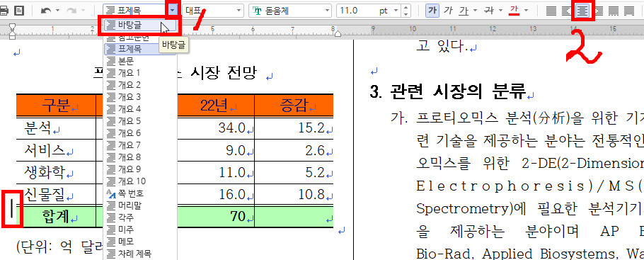Click heading 3. 관련 시장의 분류
This screenshot has width=644, height=260.
448,92
